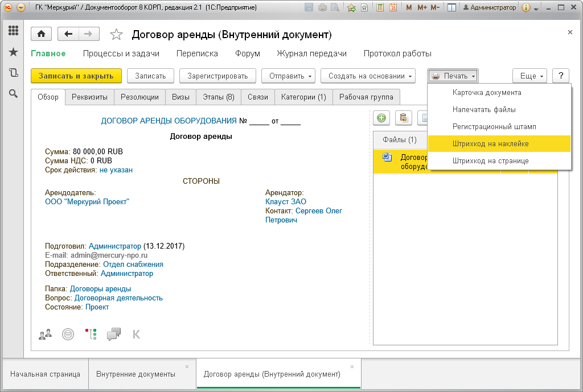The height and width of the screenshot is (392, 583).
Task: Open Протокол работы section
Action: coord(397,53)
